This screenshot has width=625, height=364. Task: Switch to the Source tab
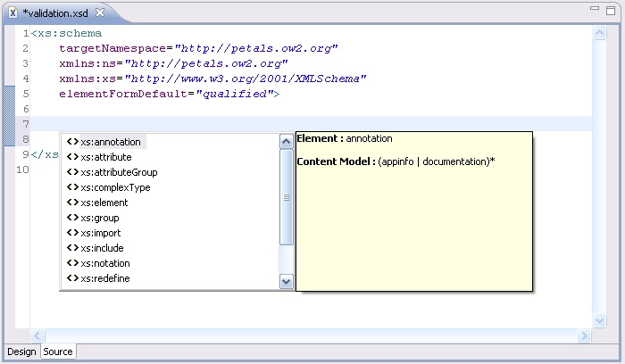(x=58, y=352)
